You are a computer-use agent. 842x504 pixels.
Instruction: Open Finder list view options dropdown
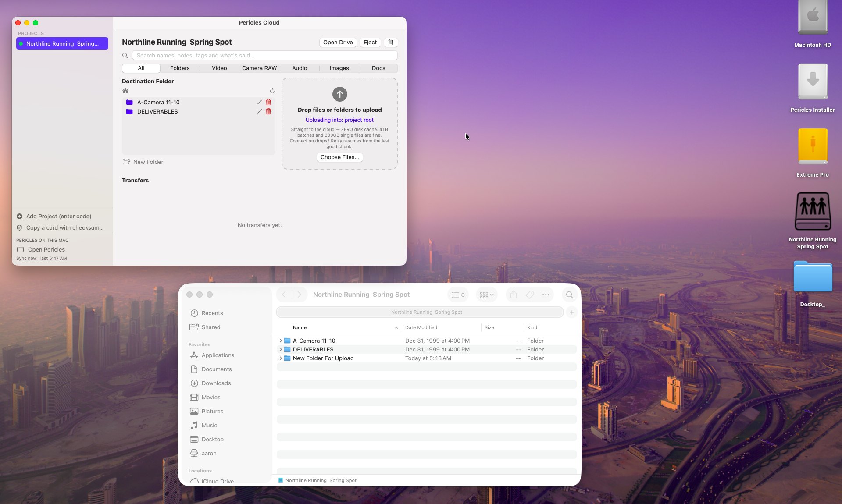458,295
